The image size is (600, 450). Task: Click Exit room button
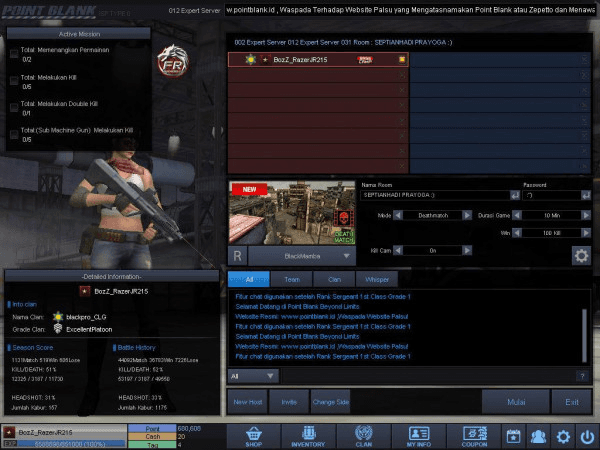pos(572,402)
